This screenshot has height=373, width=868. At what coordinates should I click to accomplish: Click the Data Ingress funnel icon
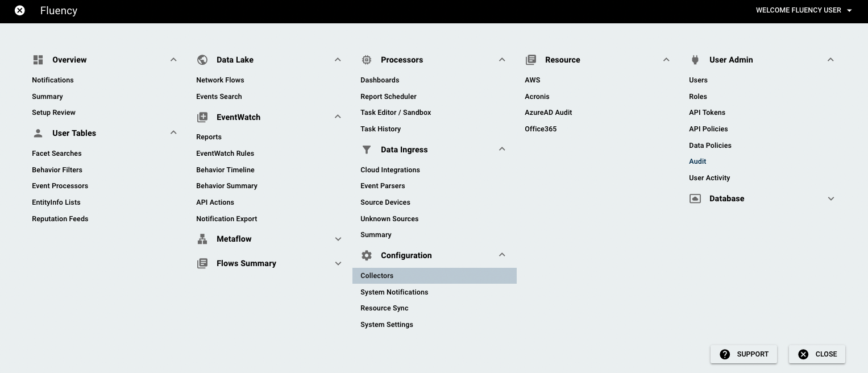point(367,150)
